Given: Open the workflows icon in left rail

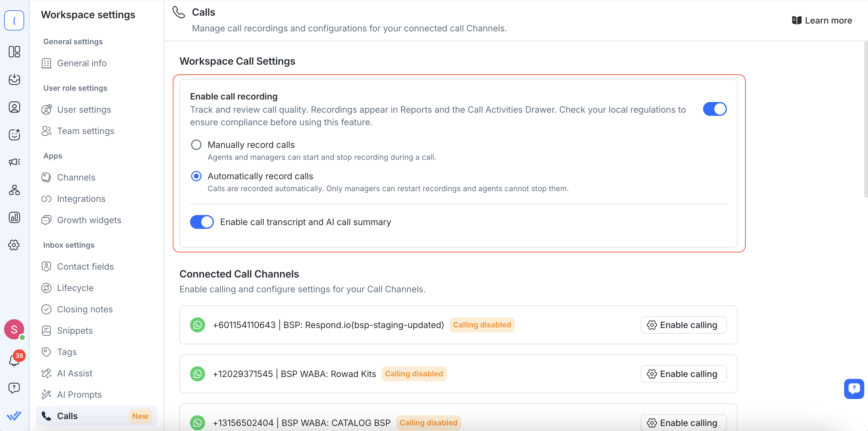Looking at the screenshot, I should point(14,190).
